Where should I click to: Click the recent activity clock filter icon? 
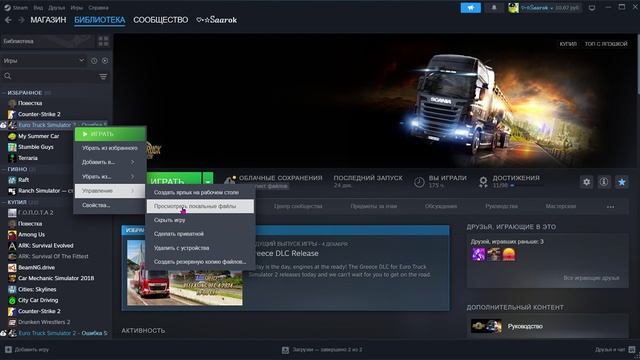click(94, 60)
